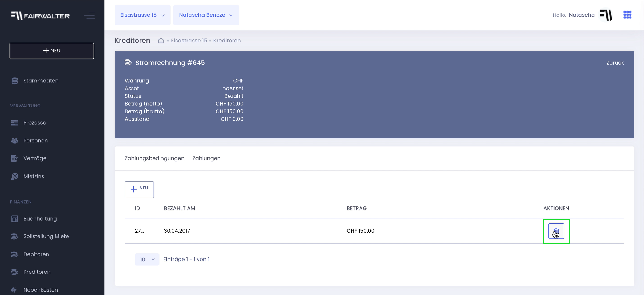This screenshot has height=295, width=644.
Task: Collapse sidebar with the hamburger toggle
Action: pyautogui.click(x=89, y=15)
